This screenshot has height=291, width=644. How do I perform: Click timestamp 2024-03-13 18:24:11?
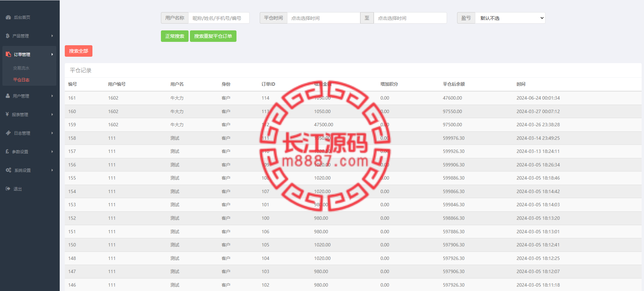pyautogui.click(x=538, y=151)
